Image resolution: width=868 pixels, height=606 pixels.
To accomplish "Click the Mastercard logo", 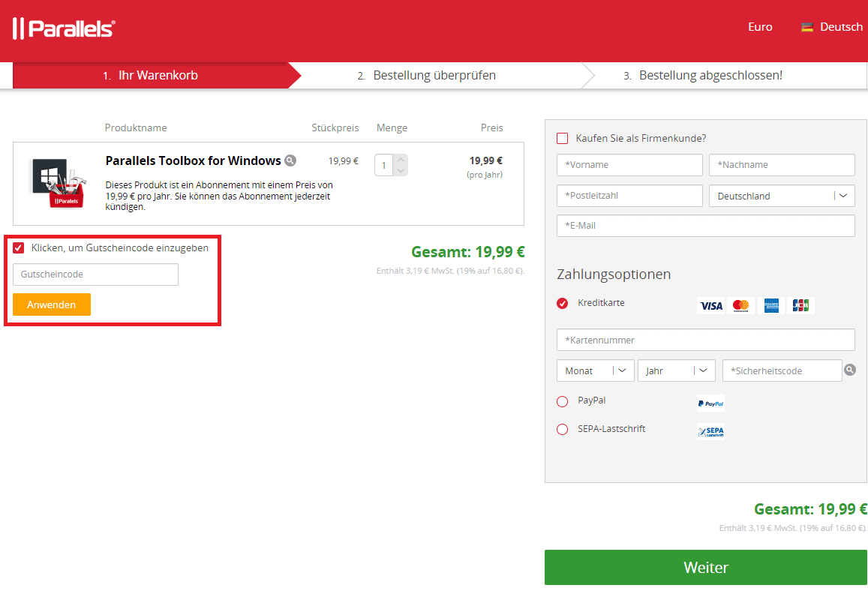I will point(740,305).
